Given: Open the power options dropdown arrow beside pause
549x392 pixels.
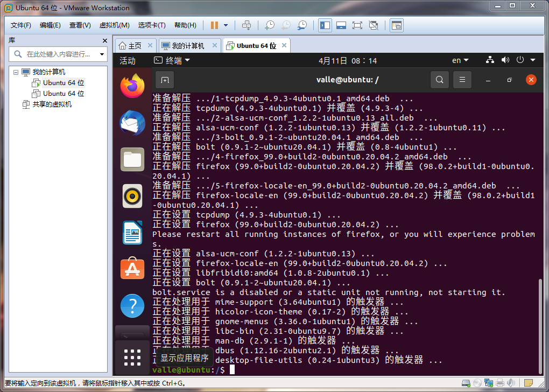Looking at the screenshot, I should click(226, 25).
